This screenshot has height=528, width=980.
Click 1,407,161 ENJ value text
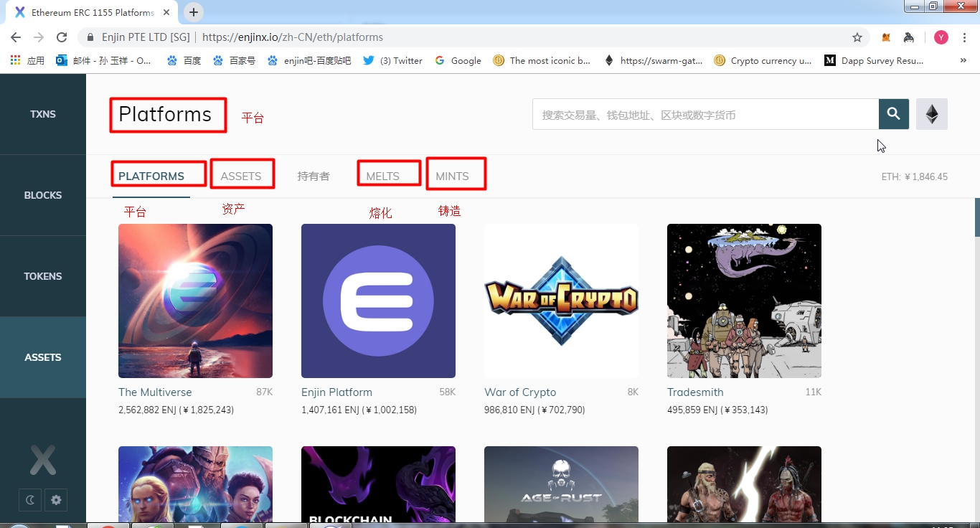(x=359, y=410)
